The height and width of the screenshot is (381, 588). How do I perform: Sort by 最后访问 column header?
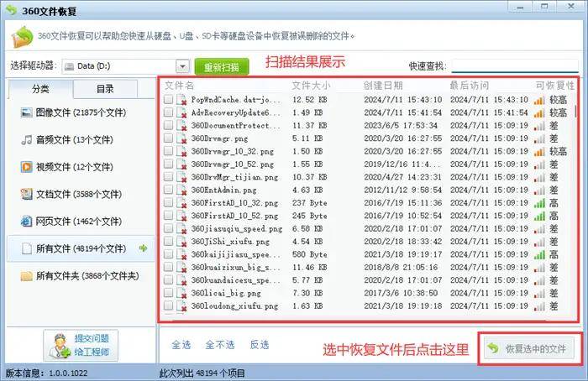469,86
